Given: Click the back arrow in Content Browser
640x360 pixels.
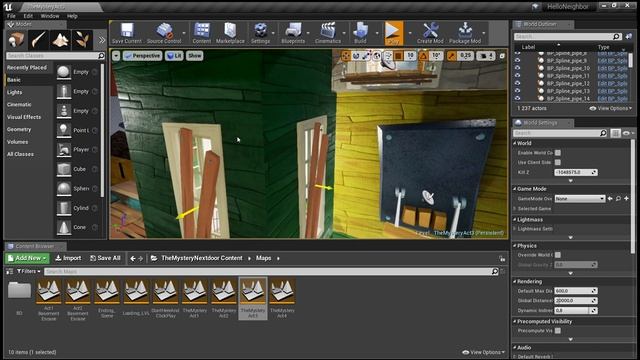Looking at the screenshot, I should (133, 258).
